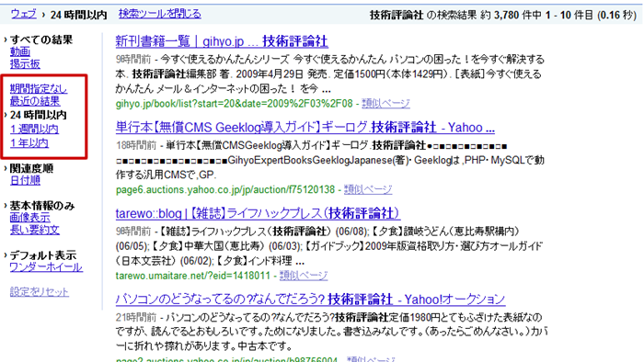Select the 基本情報のみ view option
The width and height of the screenshot is (644, 362).
(x=42, y=206)
